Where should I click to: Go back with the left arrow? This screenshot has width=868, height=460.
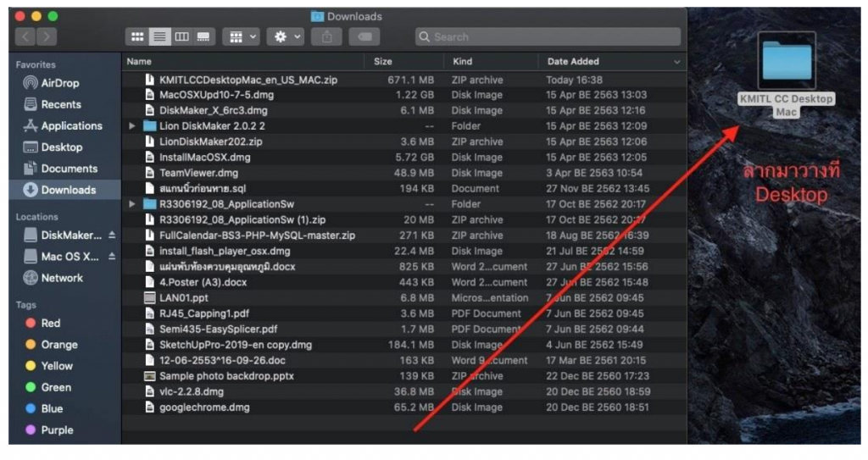(25, 36)
